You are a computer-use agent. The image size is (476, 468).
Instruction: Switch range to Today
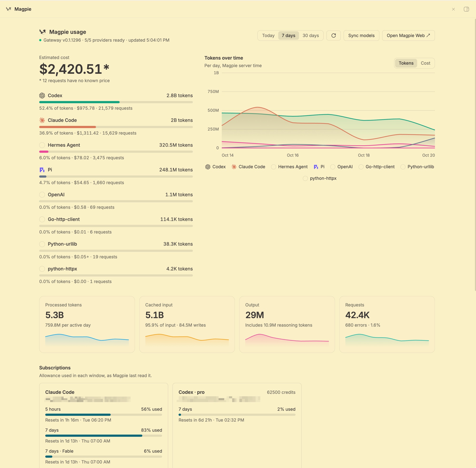tap(268, 36)
